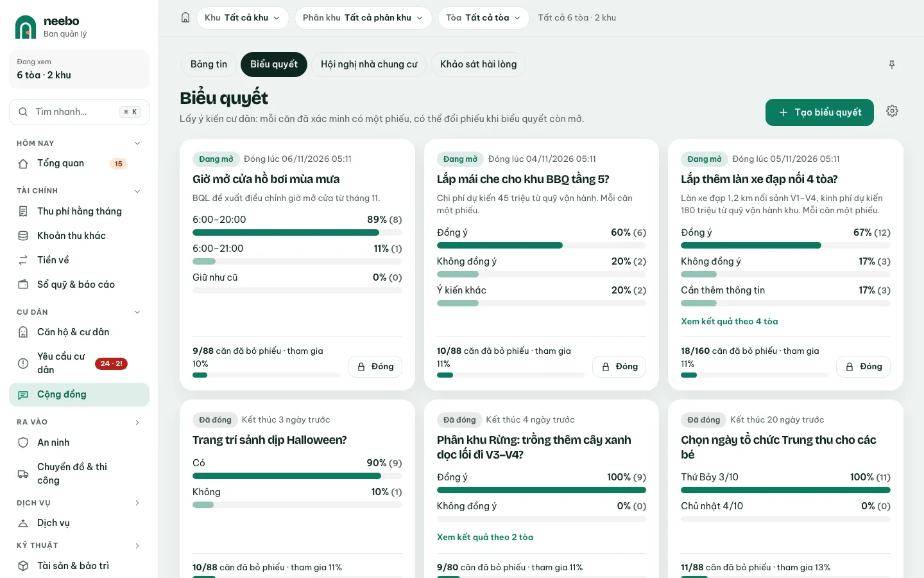Click the Tìm nhanh search field
Image resolution: width=924 pixels, height=578 pixels.
point(79,112)
